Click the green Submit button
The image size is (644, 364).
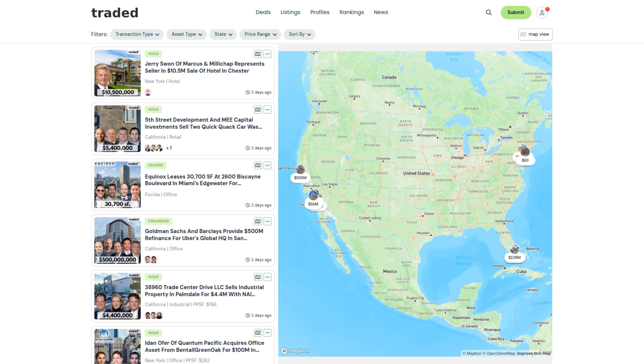(x=515, y=12)
